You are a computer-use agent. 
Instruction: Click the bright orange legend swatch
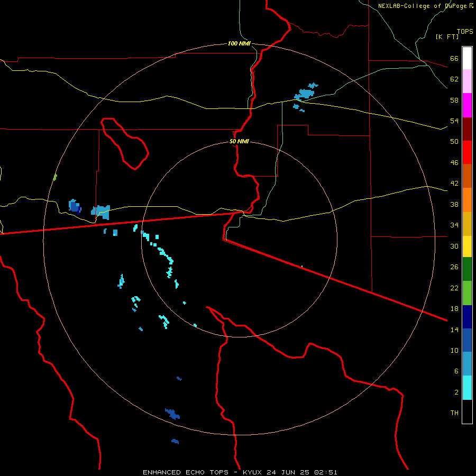467,200
